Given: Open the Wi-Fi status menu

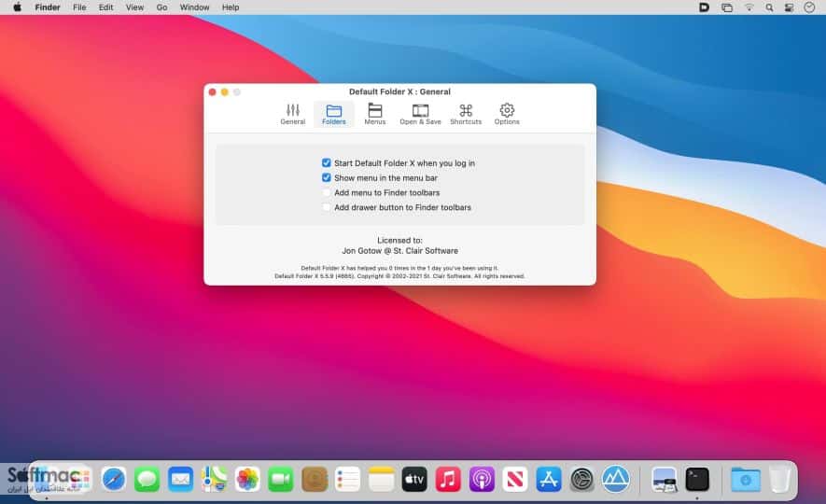Looking at the screenshot, I should coord(749,7).
